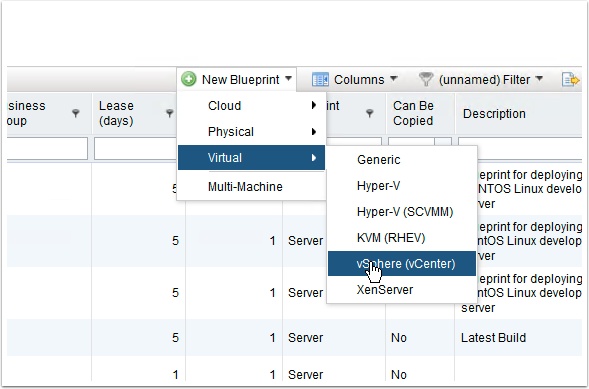Click the filter pin left of Can Be Copied
Screen dimensions: 589x389
[370, 113]
